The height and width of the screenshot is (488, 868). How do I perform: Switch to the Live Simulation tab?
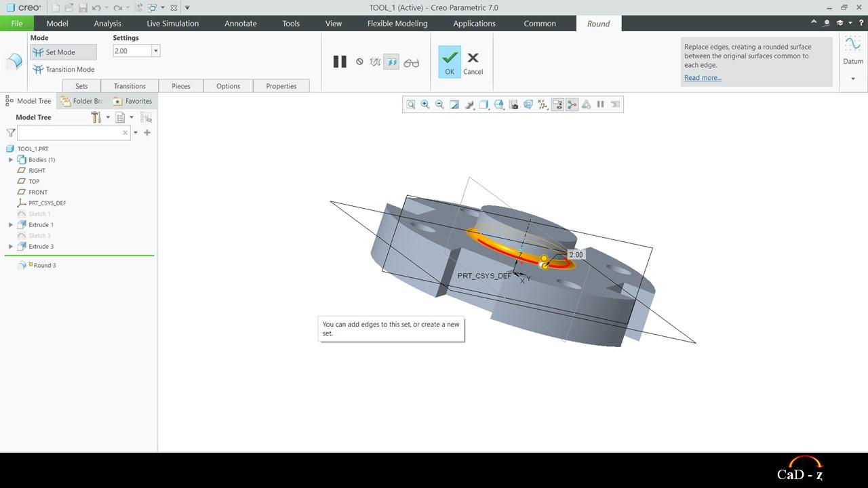[x=172, y=23]
